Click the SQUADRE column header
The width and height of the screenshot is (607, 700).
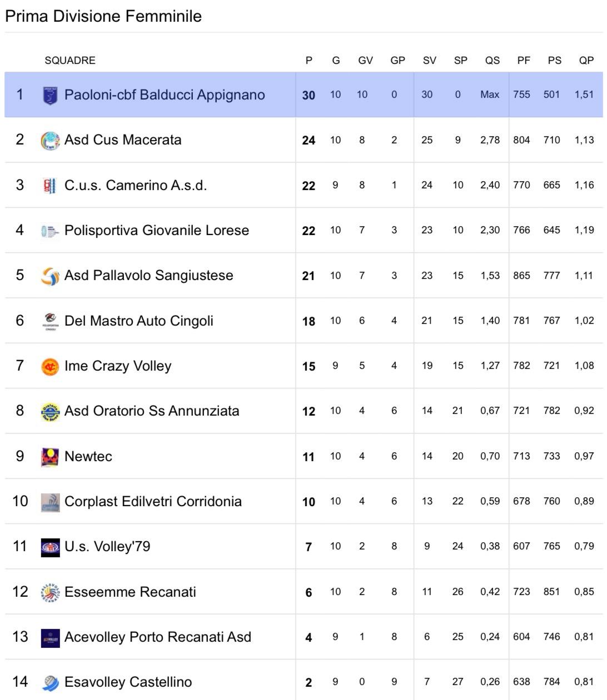pyautogui.click(x=70, y=61)
